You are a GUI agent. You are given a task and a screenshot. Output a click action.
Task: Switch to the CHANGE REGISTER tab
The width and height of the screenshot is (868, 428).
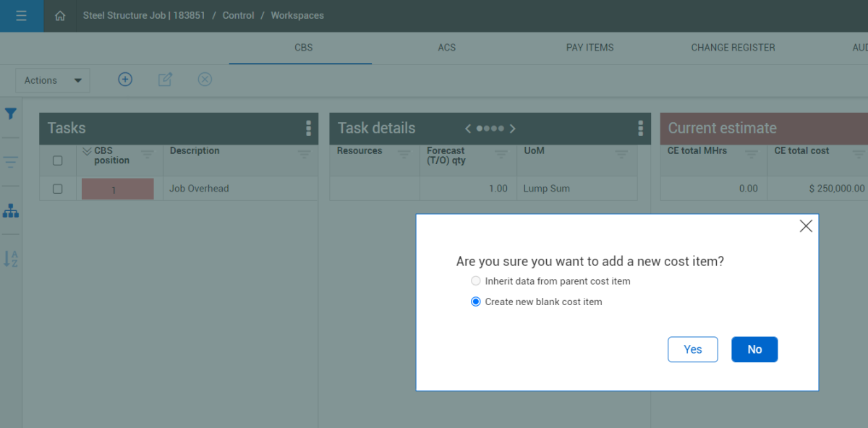coord(733,48)
